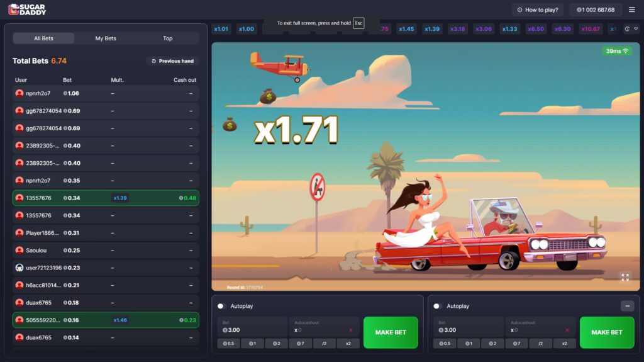Clear autocashout with right panel red X
The height and width of the screenshot is (362, 644).
567,330
